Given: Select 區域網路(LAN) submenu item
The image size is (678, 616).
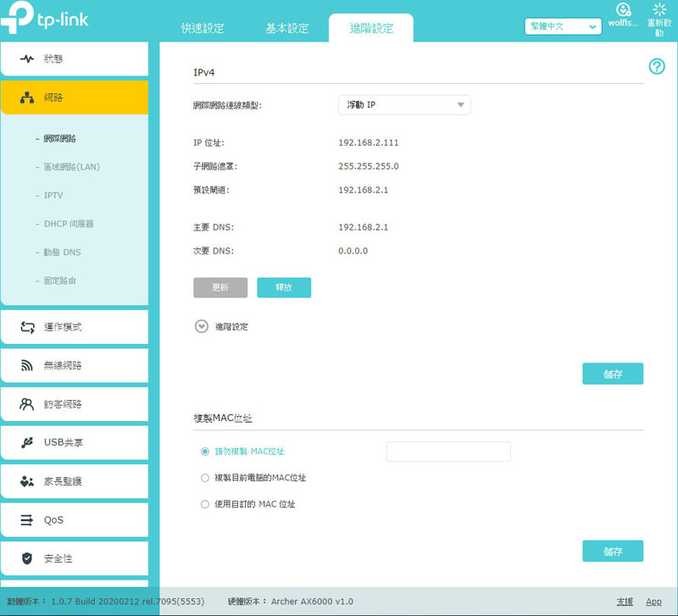Looking at the screenshot, I should (71, 167).
